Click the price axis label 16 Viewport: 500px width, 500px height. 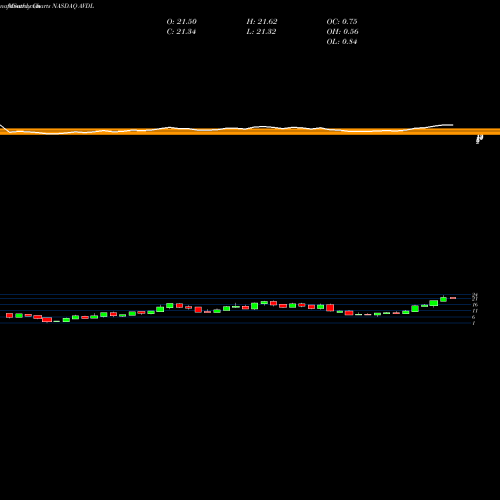point(475,305)
